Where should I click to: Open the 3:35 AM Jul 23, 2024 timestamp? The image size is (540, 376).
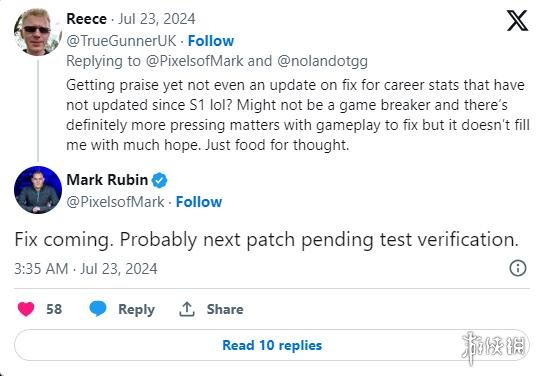[x=86, y=269]
